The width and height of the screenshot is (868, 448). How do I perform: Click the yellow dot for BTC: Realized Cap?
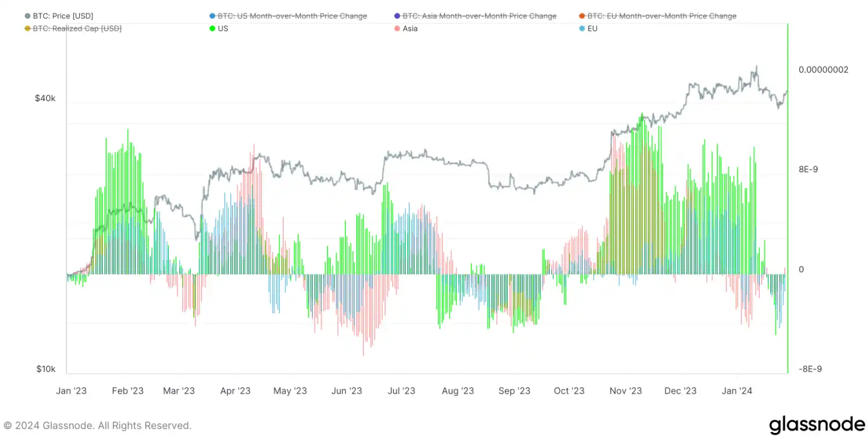click(x=27, y=28)
